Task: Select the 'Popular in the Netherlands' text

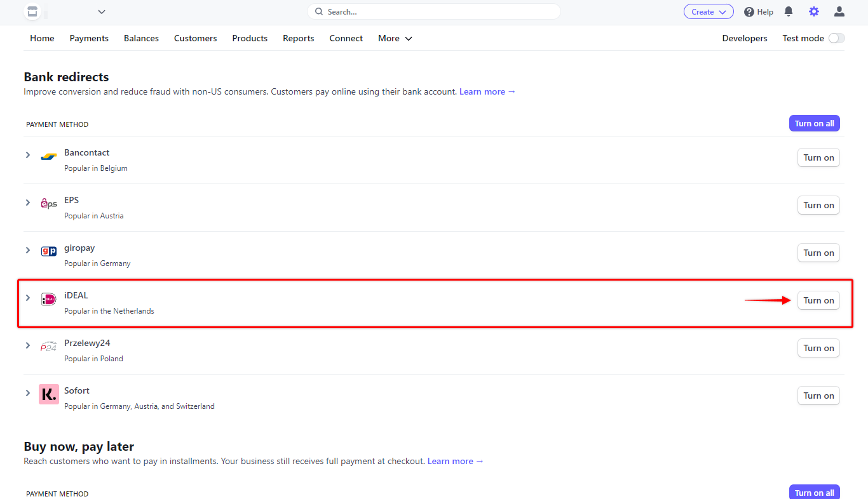Action: click(109, 311)
